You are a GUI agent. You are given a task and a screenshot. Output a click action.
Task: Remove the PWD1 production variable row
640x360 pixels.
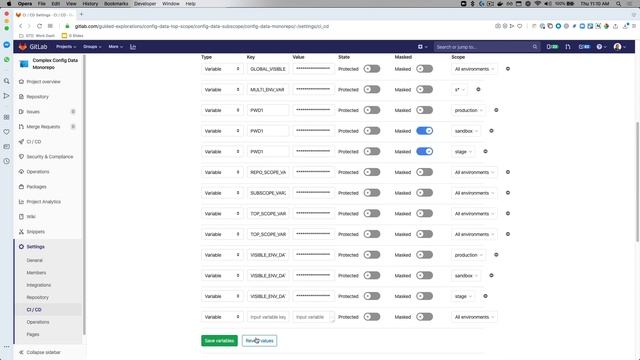[496, 110]
